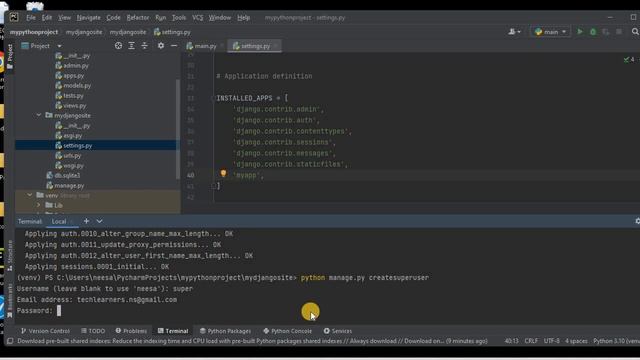Stop the running process button
The image size is (640, 360).
(619, 32)
